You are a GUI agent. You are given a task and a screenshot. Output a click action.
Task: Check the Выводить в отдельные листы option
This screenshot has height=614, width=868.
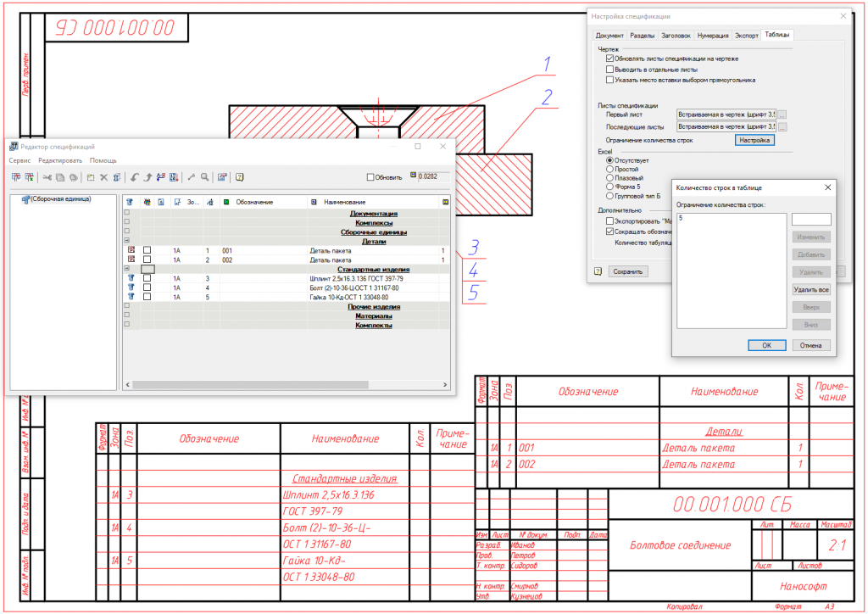click(x=609, y=70)
